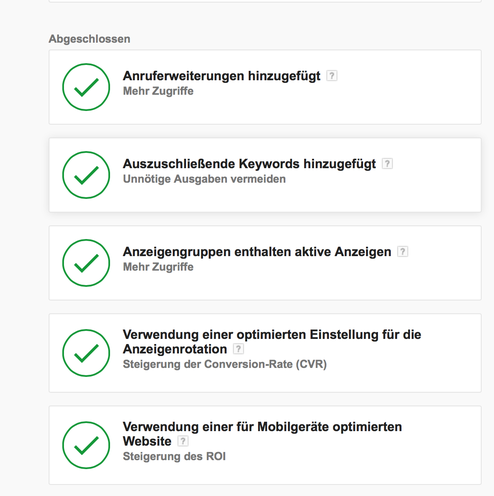Click Steigerung der Conversion-Rate (CVR) subtitle
494x496 pixels.
point(225,364)
